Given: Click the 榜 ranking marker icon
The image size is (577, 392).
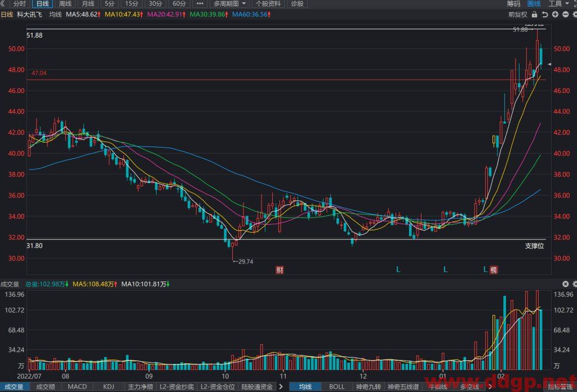Looking at the screenshot, I should click(494, 270).
